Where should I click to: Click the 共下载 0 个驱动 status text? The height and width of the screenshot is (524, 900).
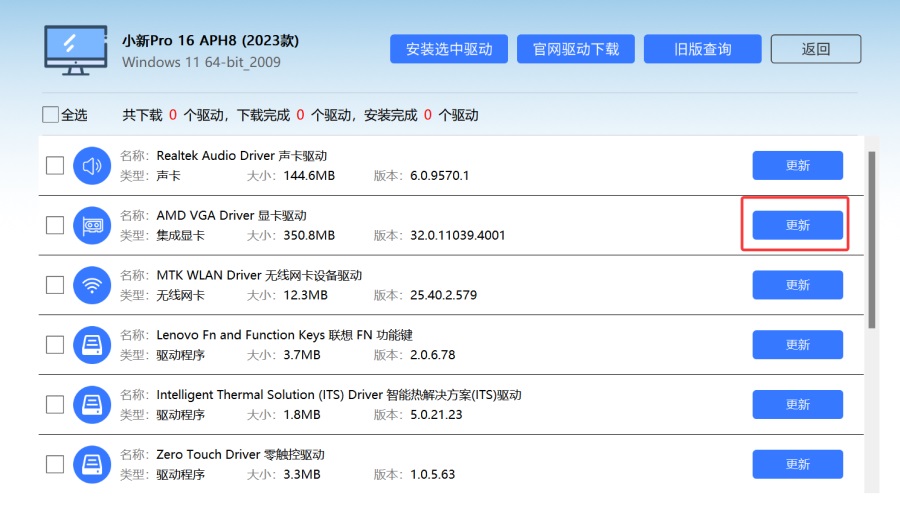tap(173, 115)
